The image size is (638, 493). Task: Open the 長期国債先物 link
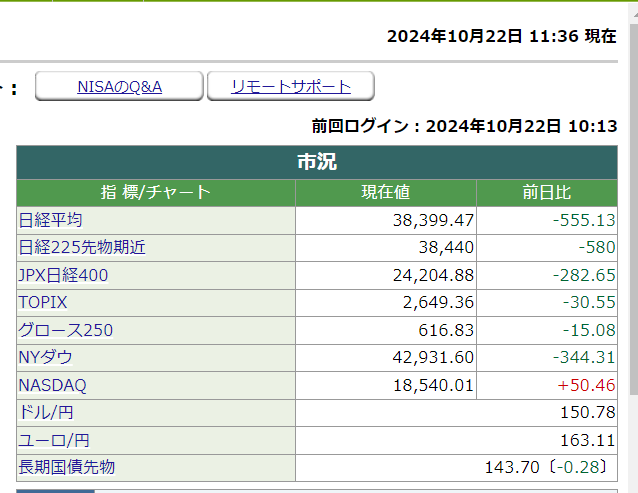67,466
